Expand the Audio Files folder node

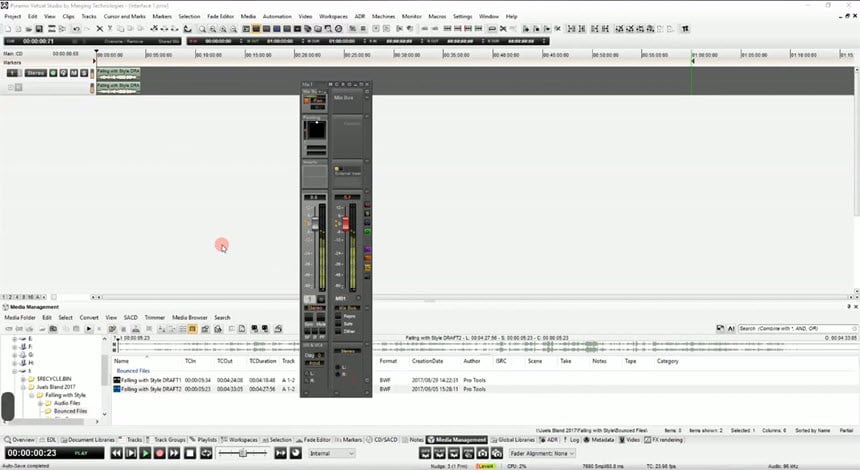click(40, 403)
